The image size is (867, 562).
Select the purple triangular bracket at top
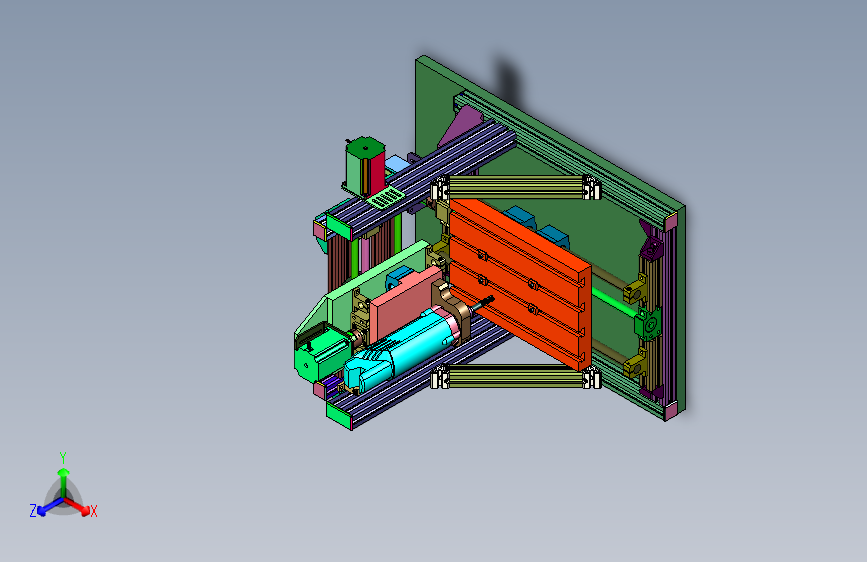pos(464,124)
